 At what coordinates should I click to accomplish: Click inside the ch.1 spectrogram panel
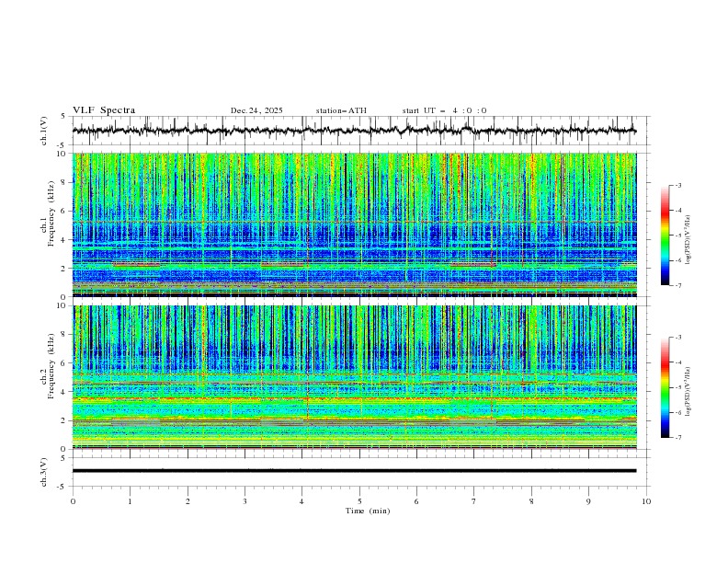point(354,224)
